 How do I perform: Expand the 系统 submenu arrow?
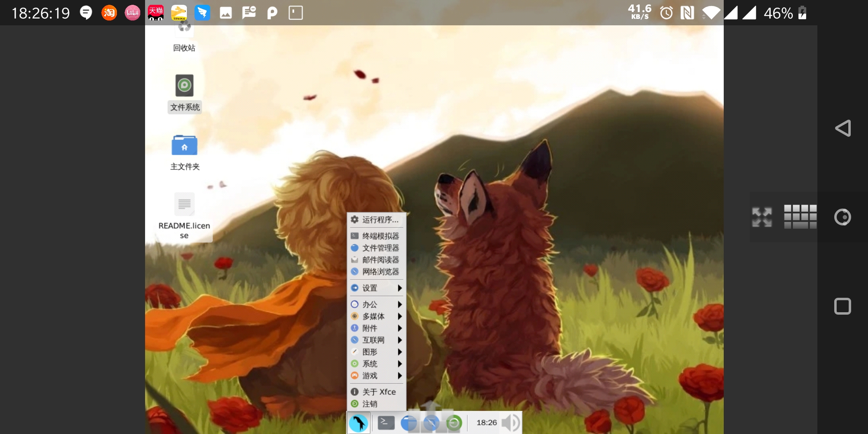(x=400, y=364)
